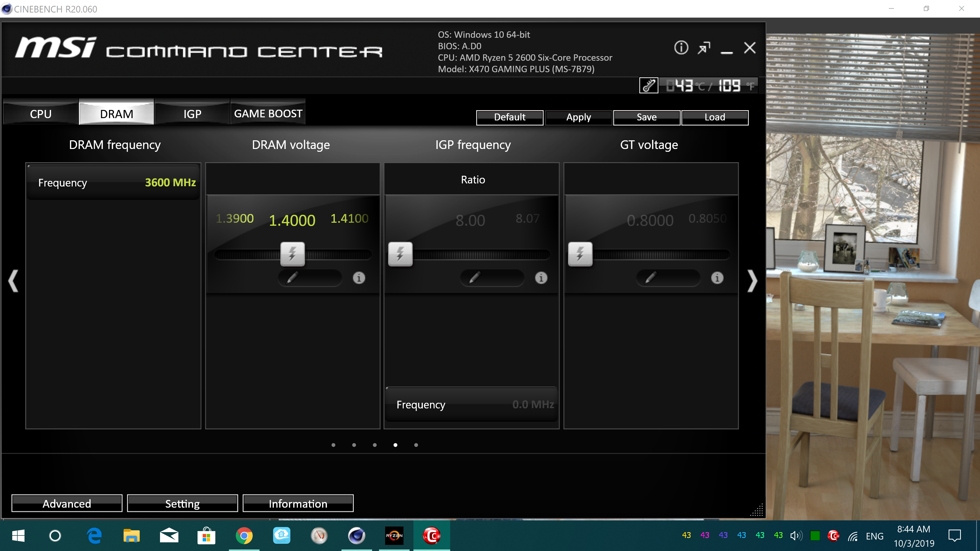Select the DRAM tab
The width and height of the screenshot is (980, 551).
116,113
